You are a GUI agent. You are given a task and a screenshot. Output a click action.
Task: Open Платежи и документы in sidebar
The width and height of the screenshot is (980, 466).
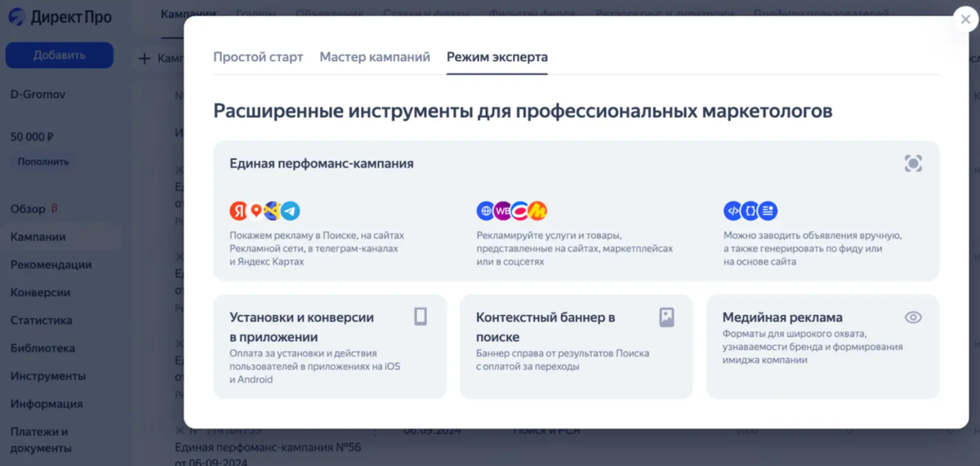[39, 440]
